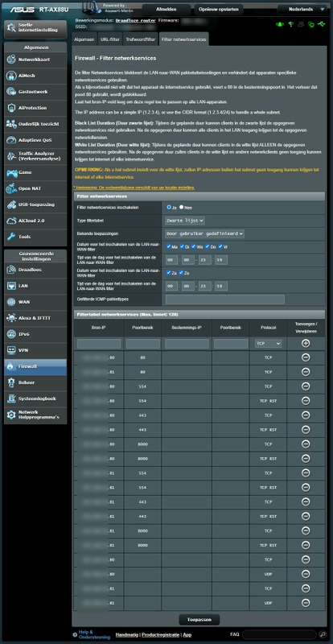The height and width of the screenshot is (644, 333).
Task: Click the Afmelden button
Action: tap(166, 9)
